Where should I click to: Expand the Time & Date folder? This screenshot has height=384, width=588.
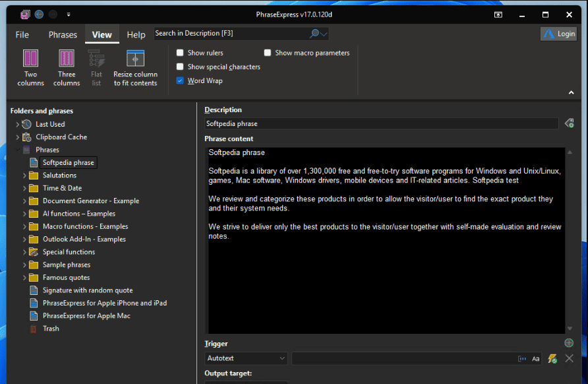pyautogui.click(x=24, y=188)
